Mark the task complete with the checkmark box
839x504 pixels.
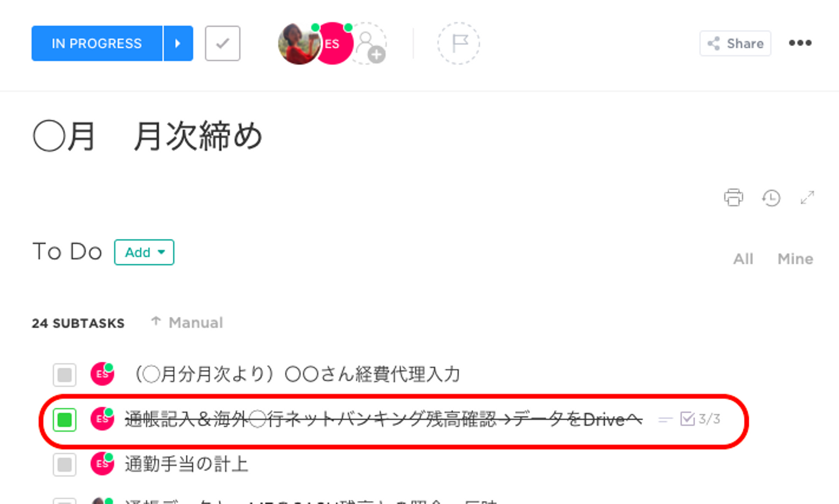[x=223, y=43]
